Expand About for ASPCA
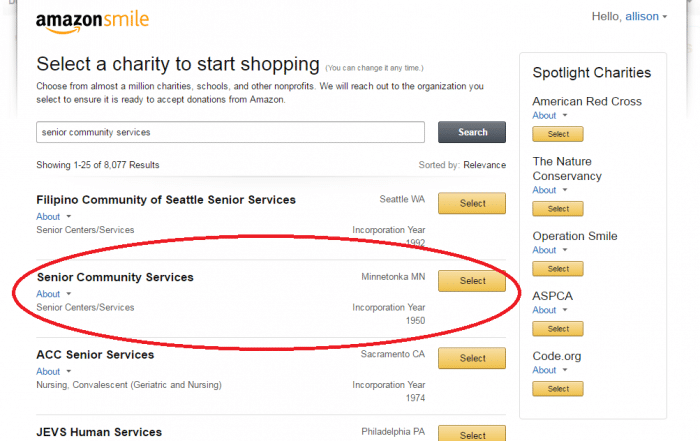Viewport: 700px width, 441px height. (x=550, y=310)
